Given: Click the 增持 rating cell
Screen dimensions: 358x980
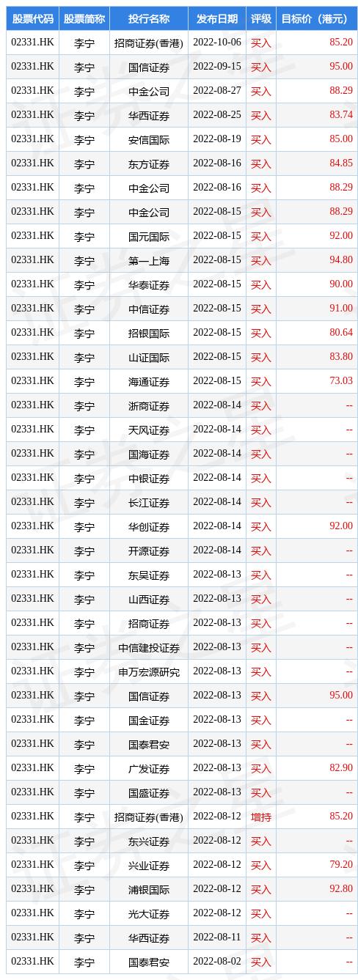Looking at the screenshot, I should pos(260,817).
